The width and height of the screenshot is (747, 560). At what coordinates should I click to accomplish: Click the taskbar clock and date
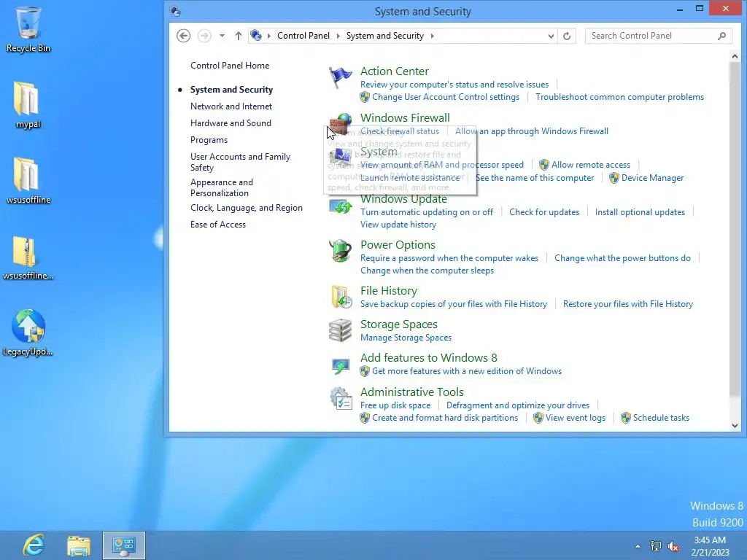pyautogui.click(x=710, y=546)
